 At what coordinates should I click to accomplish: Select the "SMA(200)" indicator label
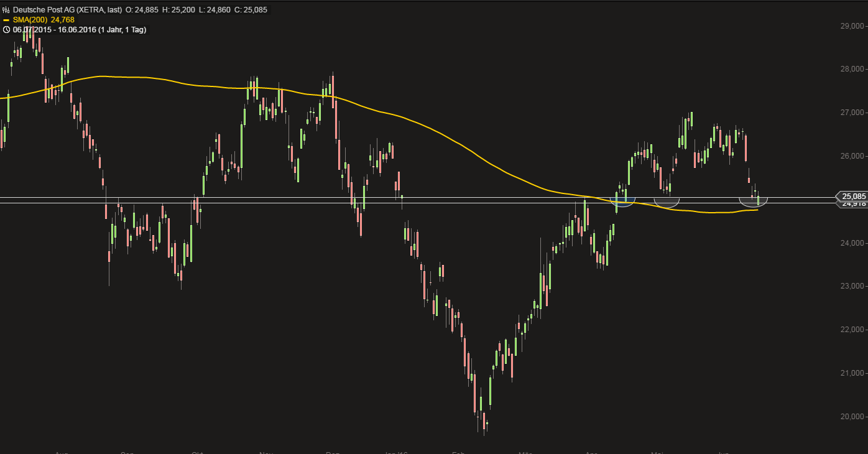(30, 20)
